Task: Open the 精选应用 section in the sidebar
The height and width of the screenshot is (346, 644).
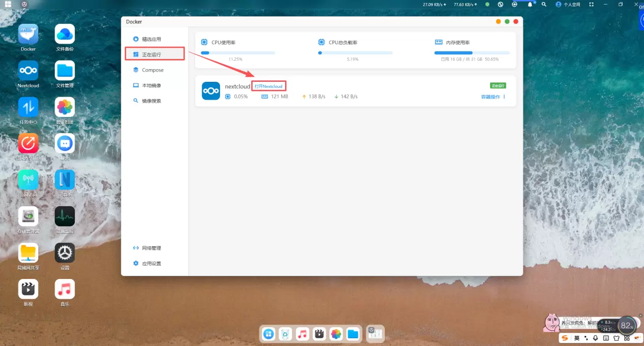Action: (151, 39)
